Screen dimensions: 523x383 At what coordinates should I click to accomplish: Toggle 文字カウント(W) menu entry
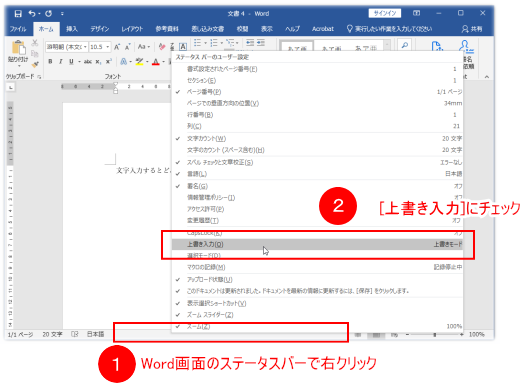317,138
